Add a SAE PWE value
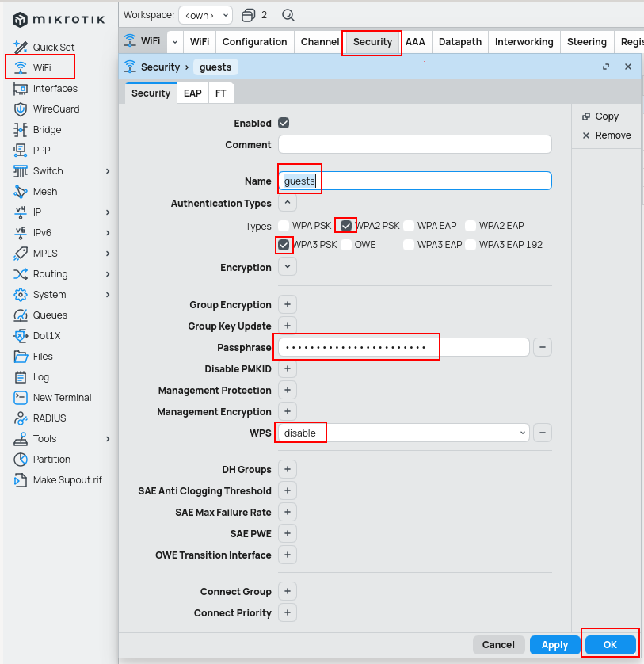 point(288,533)
